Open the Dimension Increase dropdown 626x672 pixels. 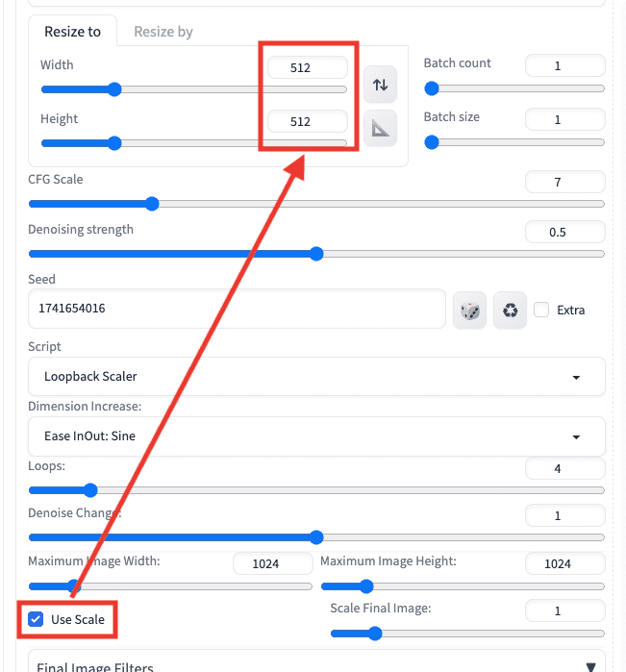[316, 436]
